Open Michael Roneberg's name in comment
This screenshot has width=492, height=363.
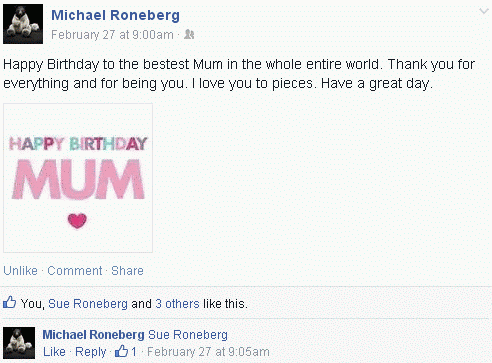[93, 334]
